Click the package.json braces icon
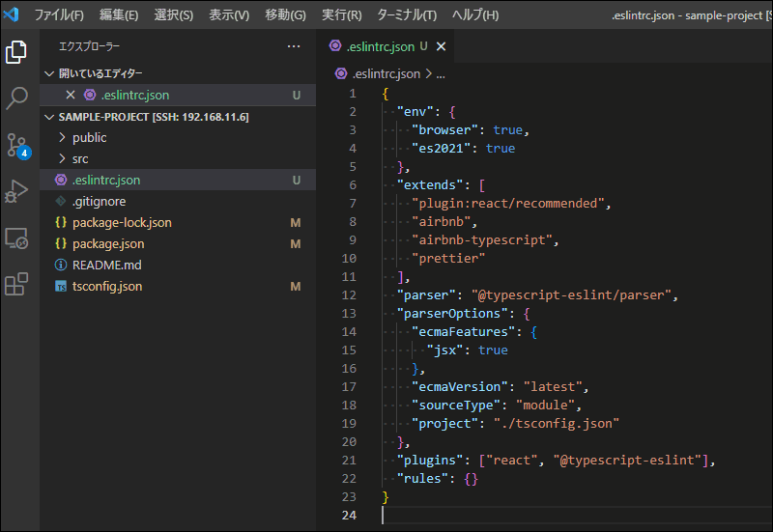 click(61, 243)
